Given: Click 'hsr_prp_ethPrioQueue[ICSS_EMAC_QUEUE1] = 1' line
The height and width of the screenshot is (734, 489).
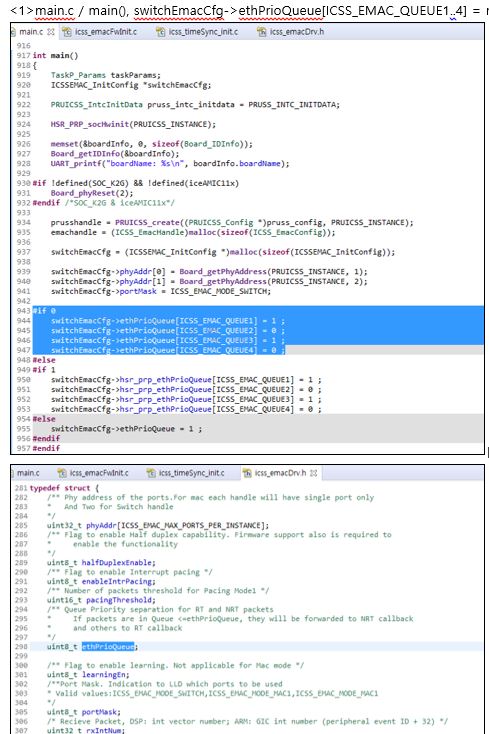Looking at the screenshot, I should 186,380.
